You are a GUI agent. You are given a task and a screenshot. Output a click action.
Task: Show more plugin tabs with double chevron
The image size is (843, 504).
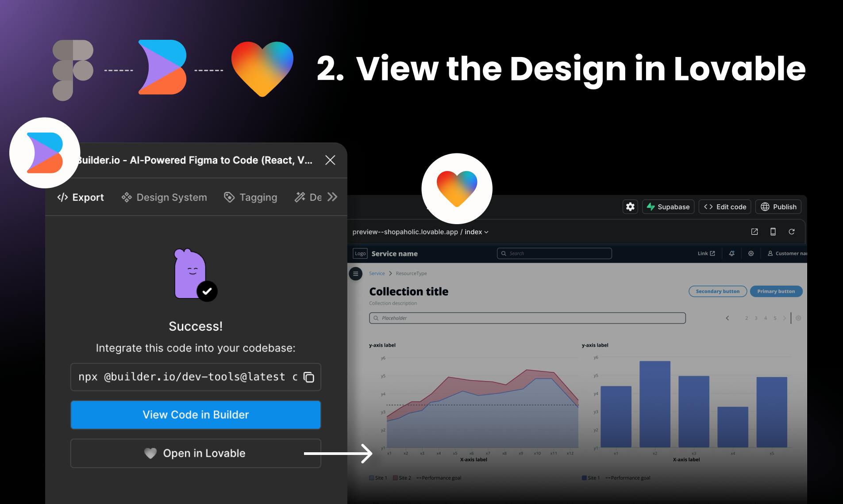[332, 197]
